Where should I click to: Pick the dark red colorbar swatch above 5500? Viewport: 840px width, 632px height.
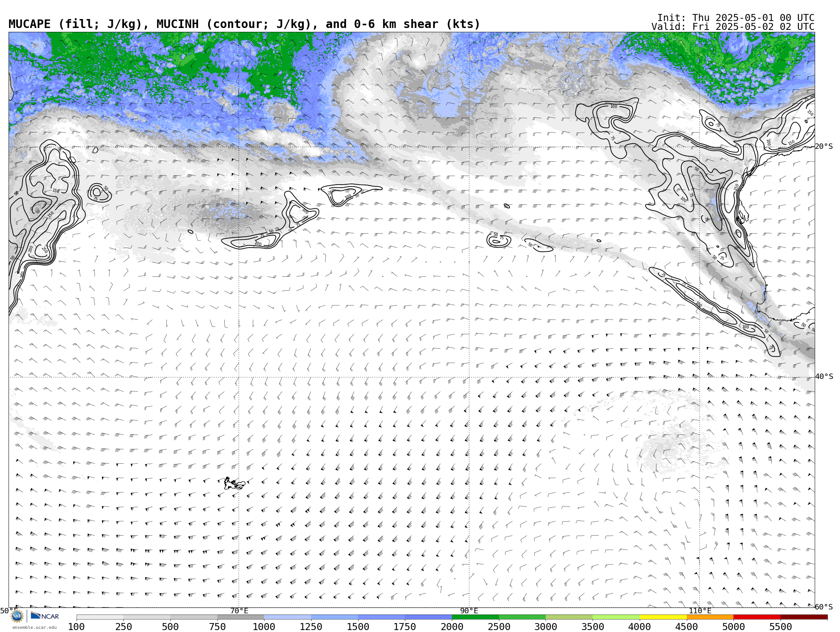click(x=804, y=617)
